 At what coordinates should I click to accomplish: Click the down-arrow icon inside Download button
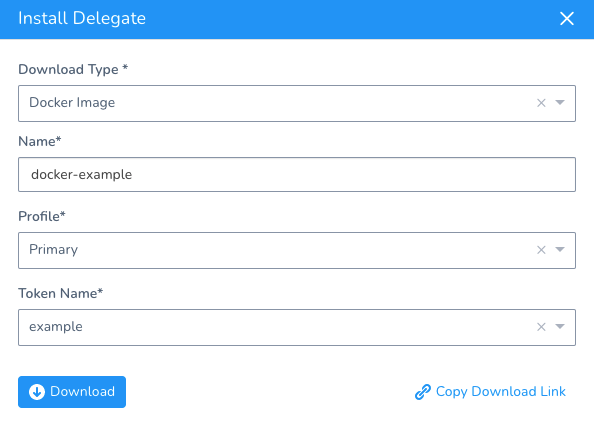click(37, 392)
